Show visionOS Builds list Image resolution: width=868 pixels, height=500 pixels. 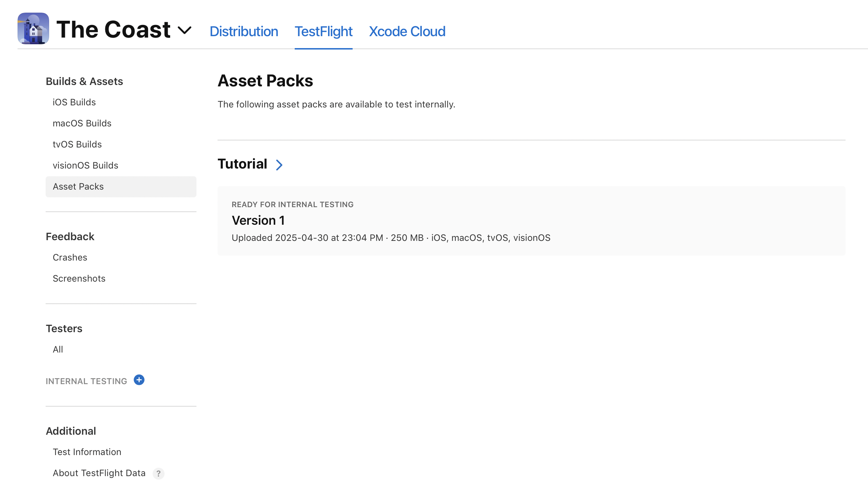pos(86,165)
